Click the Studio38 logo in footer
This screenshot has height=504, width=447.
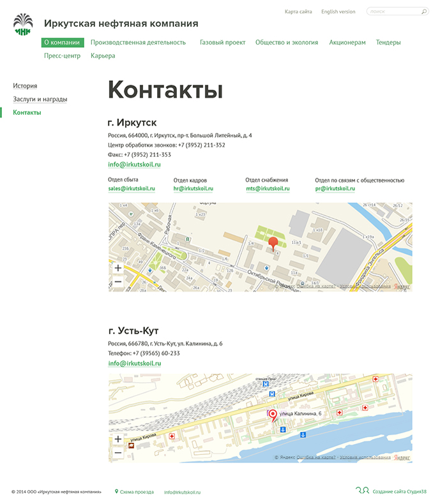click(362, 491)
